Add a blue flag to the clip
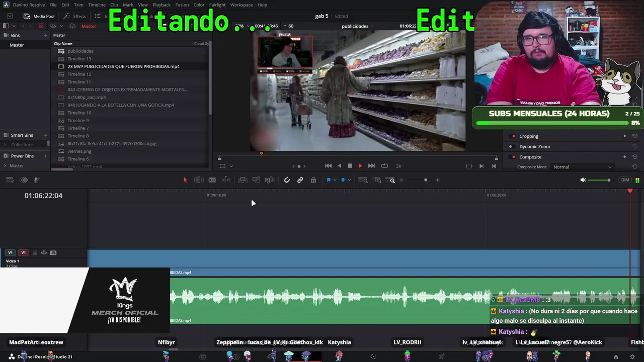 [329, 180]
